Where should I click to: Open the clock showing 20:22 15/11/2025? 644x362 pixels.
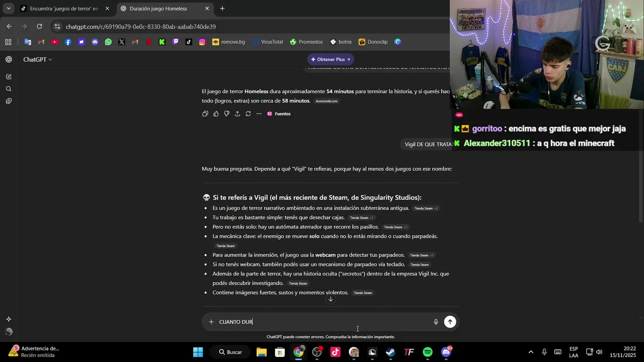coord(623,352)
